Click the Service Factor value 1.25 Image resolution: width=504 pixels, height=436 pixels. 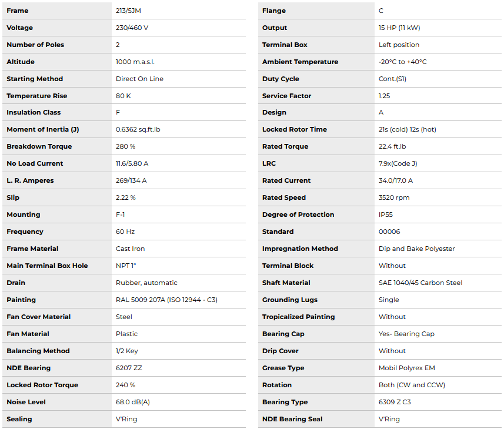(385, 96)
